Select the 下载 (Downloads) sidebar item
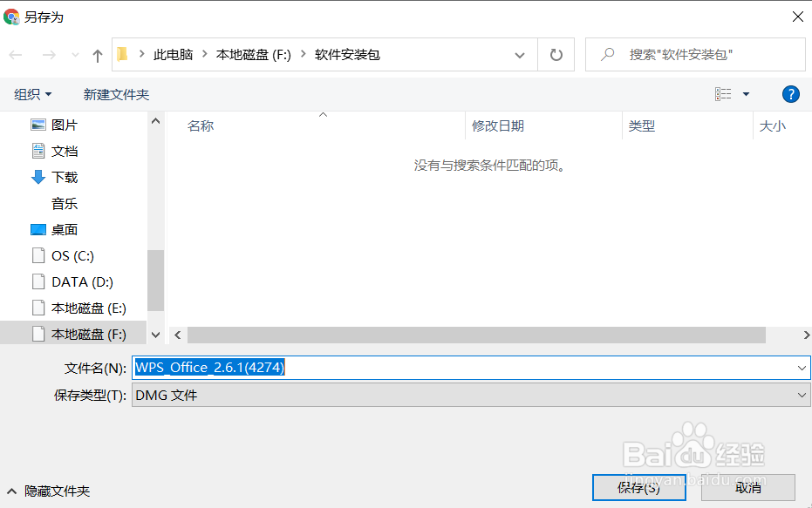 64,177
